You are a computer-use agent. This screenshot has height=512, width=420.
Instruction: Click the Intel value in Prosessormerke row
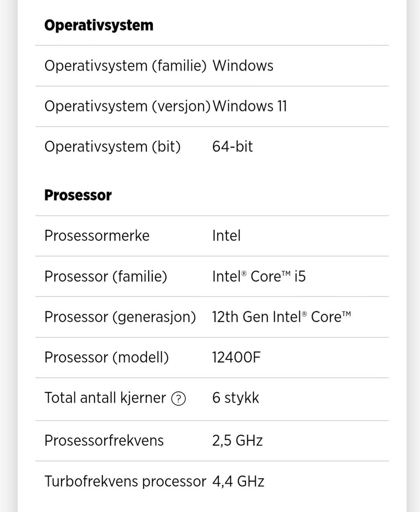coord(226,236)
